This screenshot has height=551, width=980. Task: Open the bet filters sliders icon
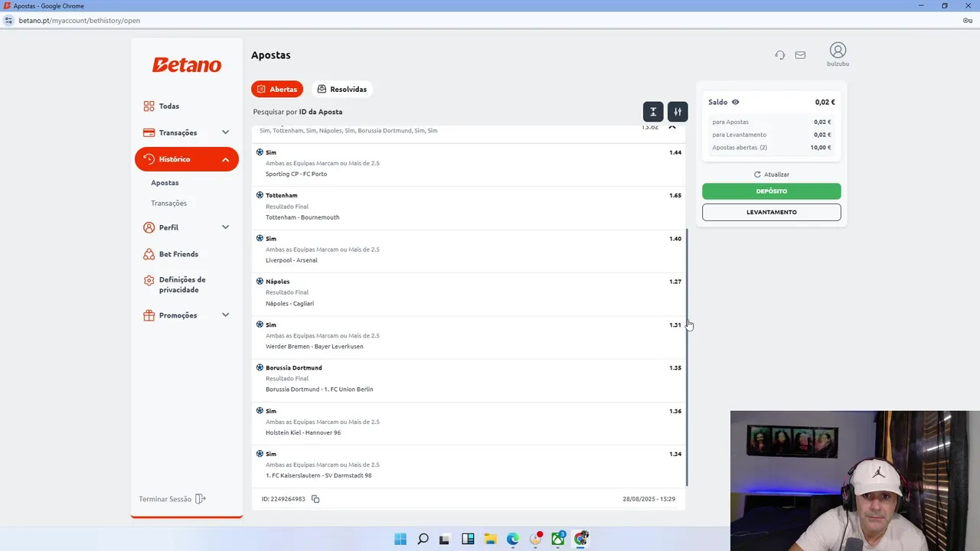click(x=678, y=112)
